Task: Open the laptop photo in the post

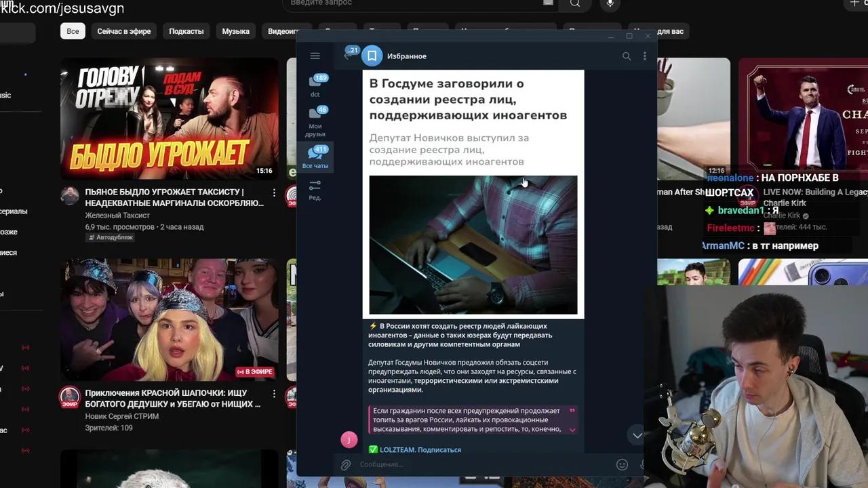Action: 473,245
